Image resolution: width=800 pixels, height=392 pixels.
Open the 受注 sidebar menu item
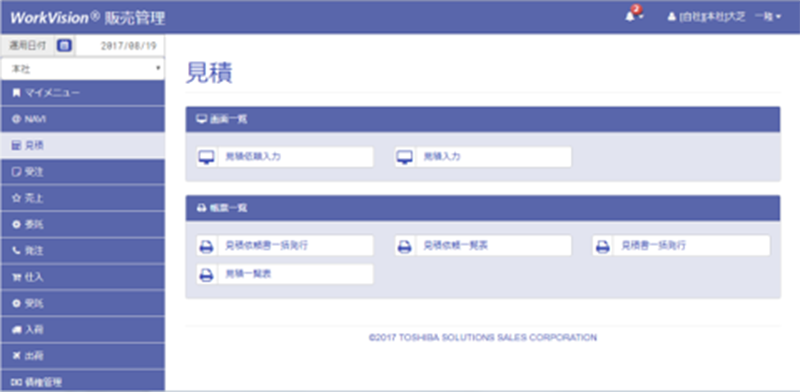coord(83,172)
